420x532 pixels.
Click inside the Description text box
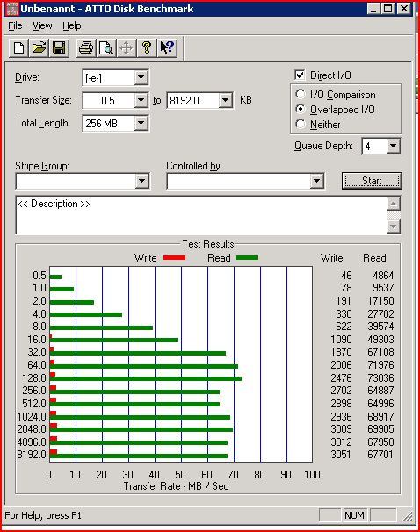coord(201,215)
